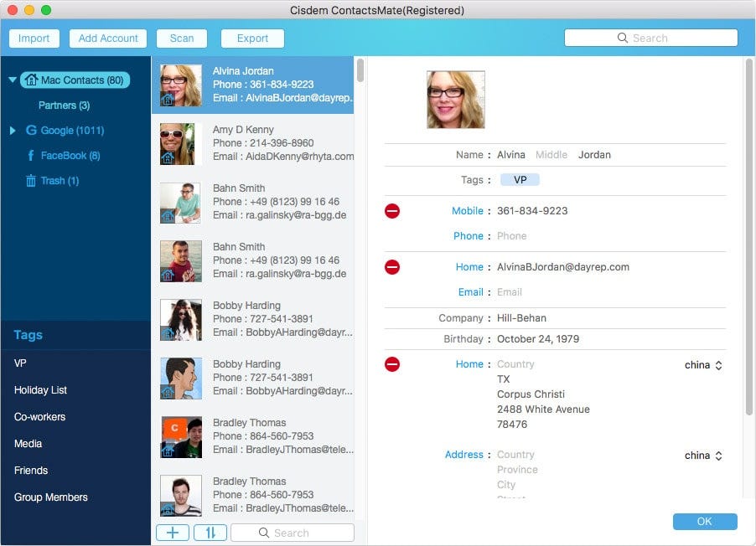Edit the city Corpus Christi

[531, 394]
